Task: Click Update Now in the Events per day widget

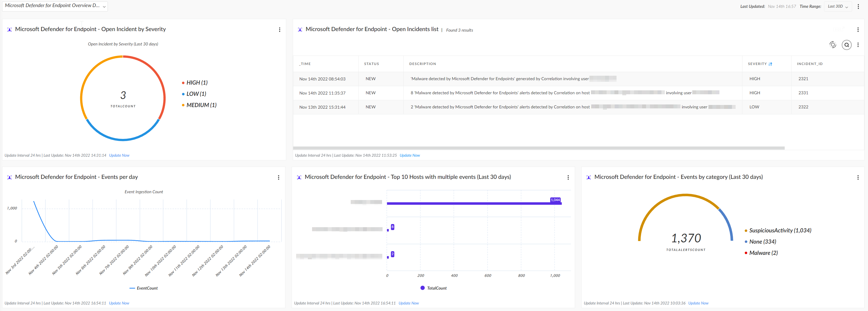Action: click(x=119, y=303)
